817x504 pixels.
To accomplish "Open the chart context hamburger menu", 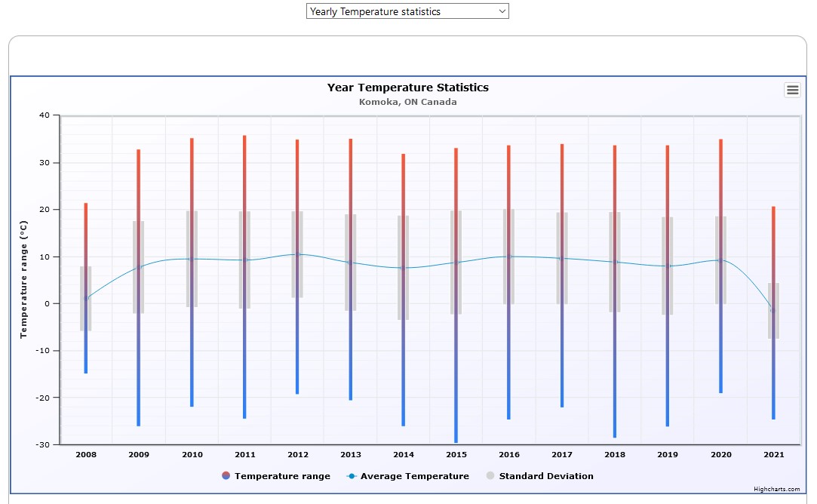I will tap(792, 90).
